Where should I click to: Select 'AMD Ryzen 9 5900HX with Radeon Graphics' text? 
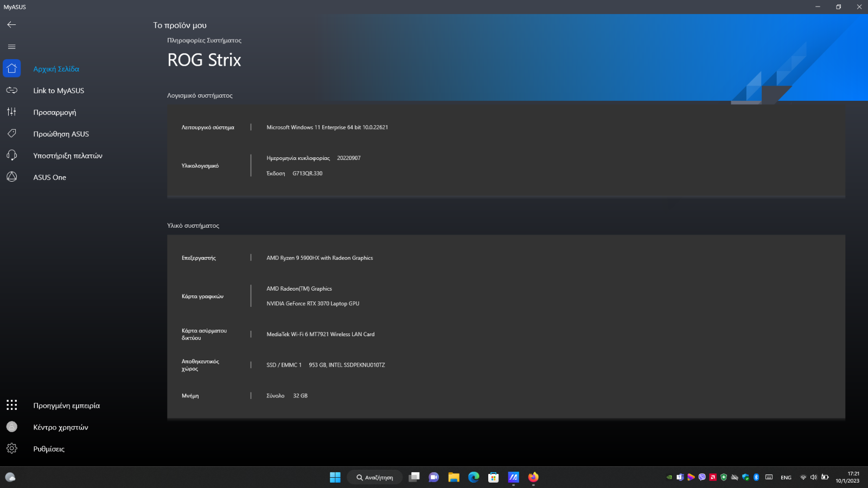[x=320, y=258]
